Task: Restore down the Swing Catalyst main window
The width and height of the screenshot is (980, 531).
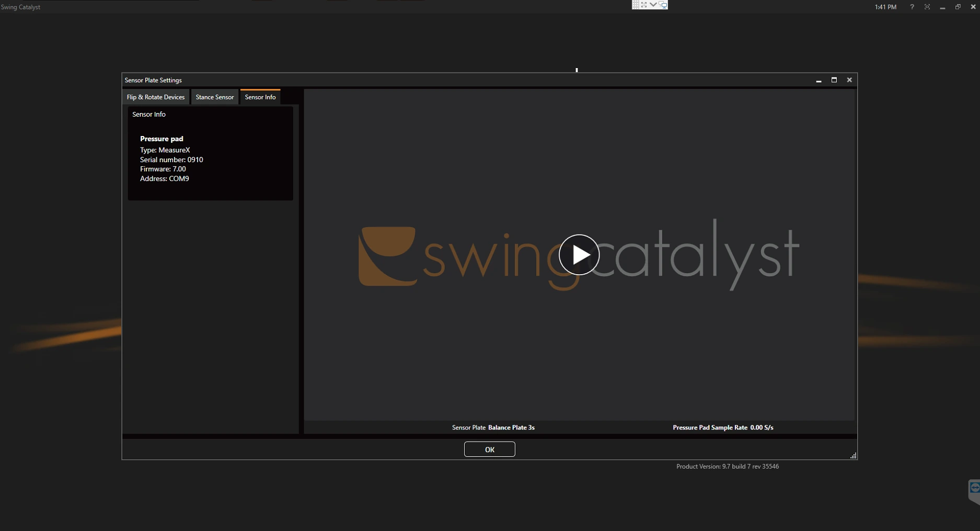Action: pyautogui.click(x=958, y=7)
